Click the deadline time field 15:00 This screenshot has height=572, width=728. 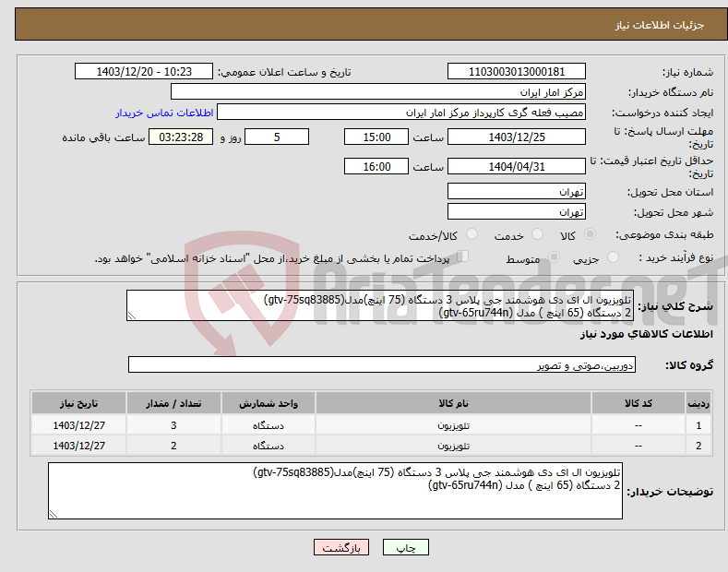pyautogui.click(x=376, y=137)
